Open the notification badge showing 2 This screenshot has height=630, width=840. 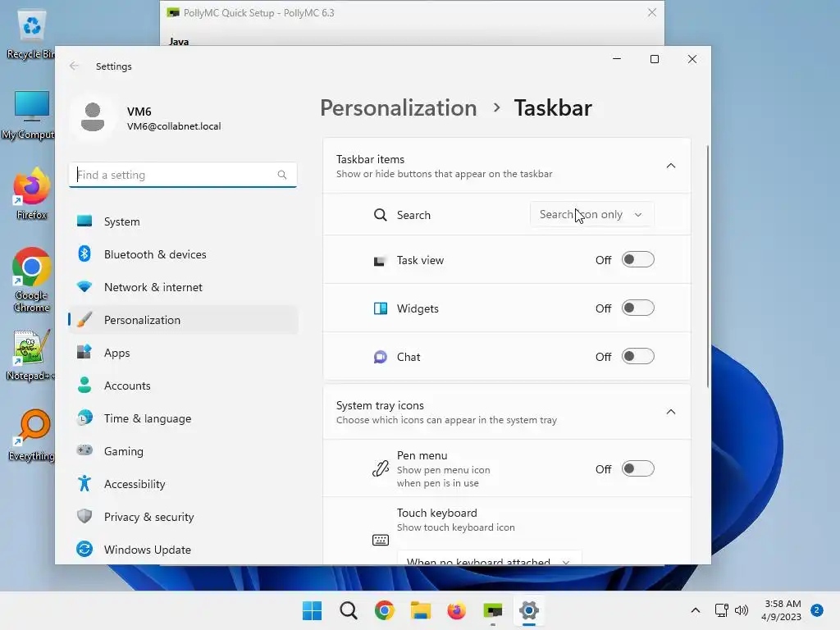point(817,610)
